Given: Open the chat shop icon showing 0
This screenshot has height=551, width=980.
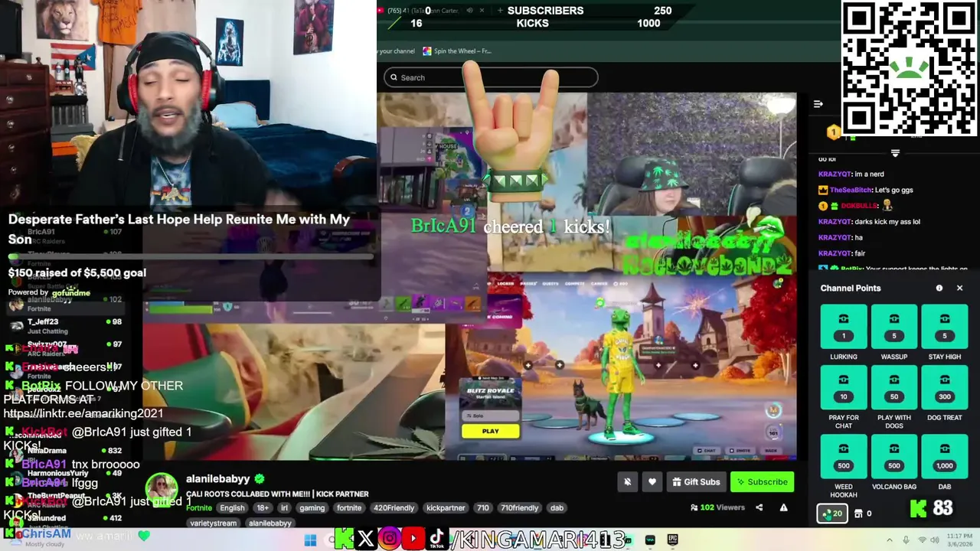Looking at the screenshot, I should coord(863,514).
